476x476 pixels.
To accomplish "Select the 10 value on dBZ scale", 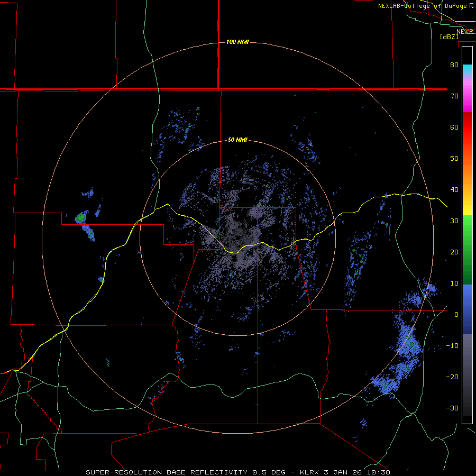I will pos(454,283).
